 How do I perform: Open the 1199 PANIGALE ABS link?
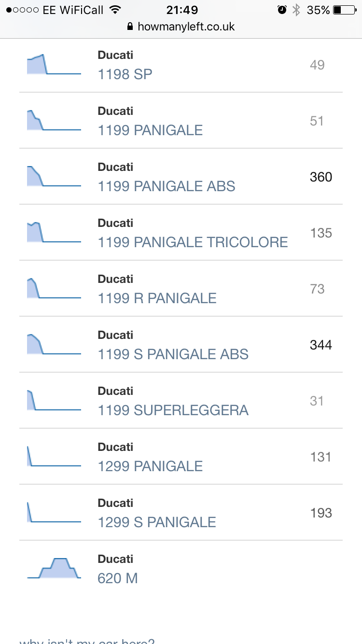167,186
